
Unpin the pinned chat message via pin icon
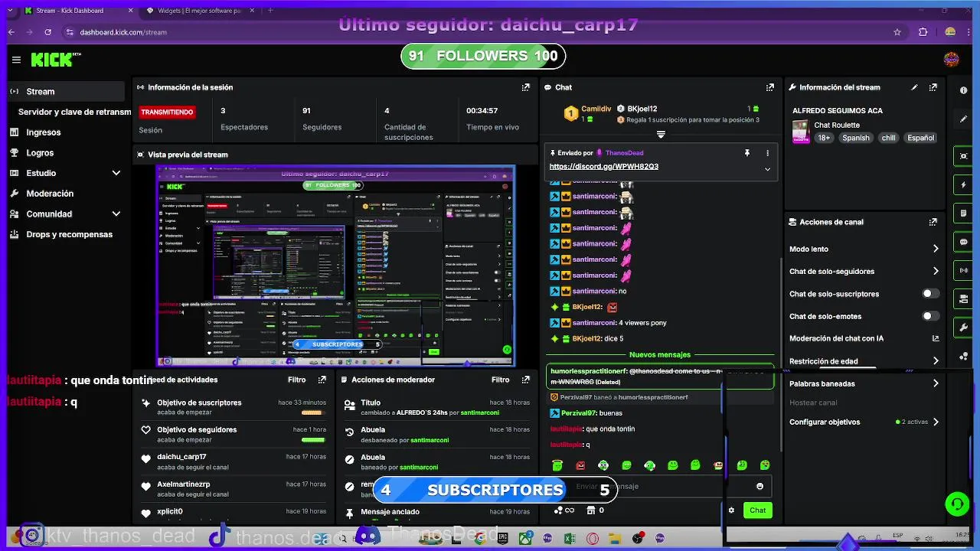click(747, 153)
